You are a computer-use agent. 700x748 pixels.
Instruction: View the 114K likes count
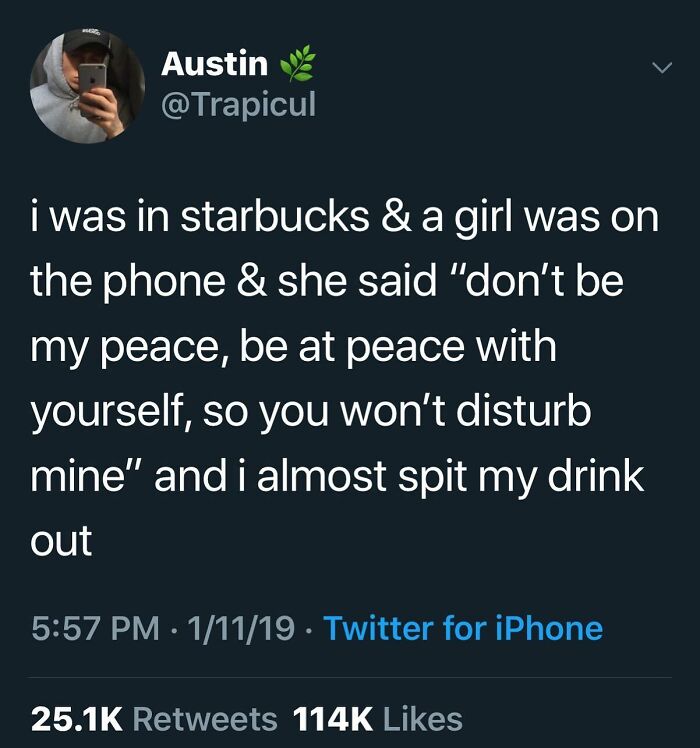pyautogui.click(x=333, y=719)
